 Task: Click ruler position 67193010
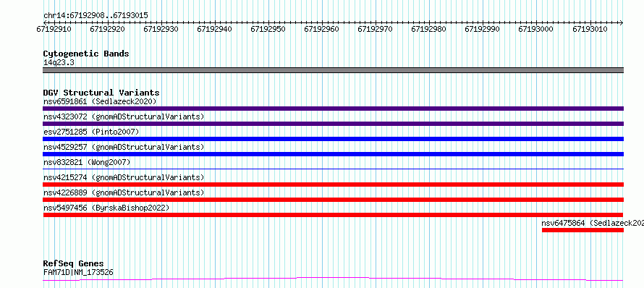[590, 29]
